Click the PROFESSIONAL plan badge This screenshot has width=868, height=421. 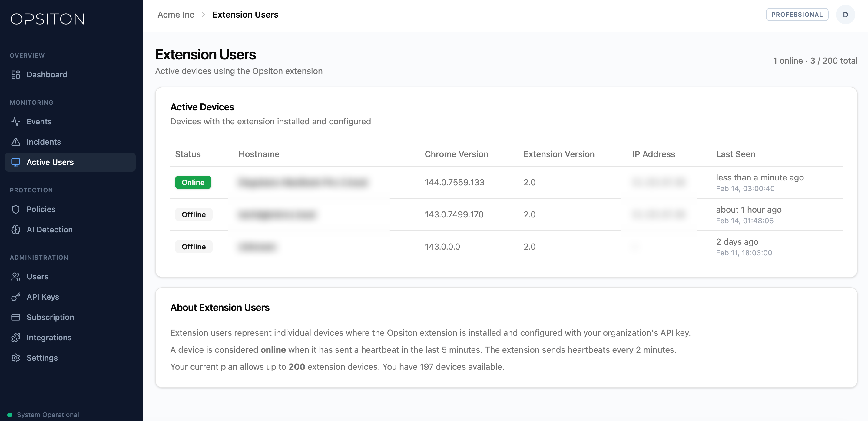click(x=797, y=15)
